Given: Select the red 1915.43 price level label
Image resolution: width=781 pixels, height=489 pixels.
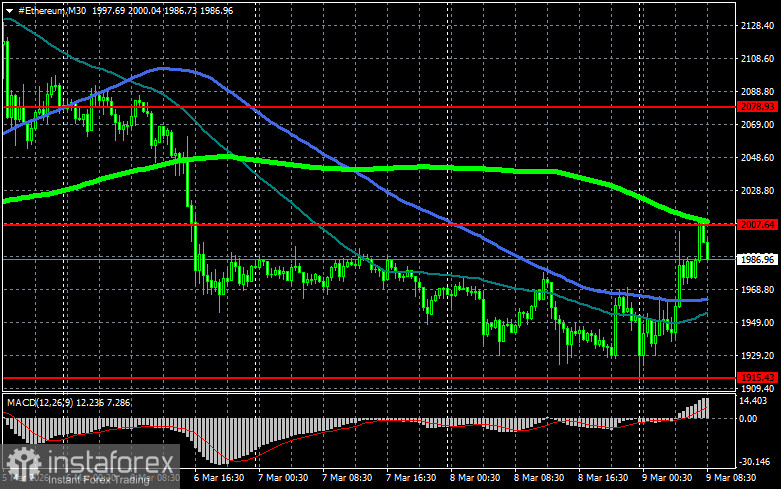Looking at the screenshot, I should tap(758, 378).
